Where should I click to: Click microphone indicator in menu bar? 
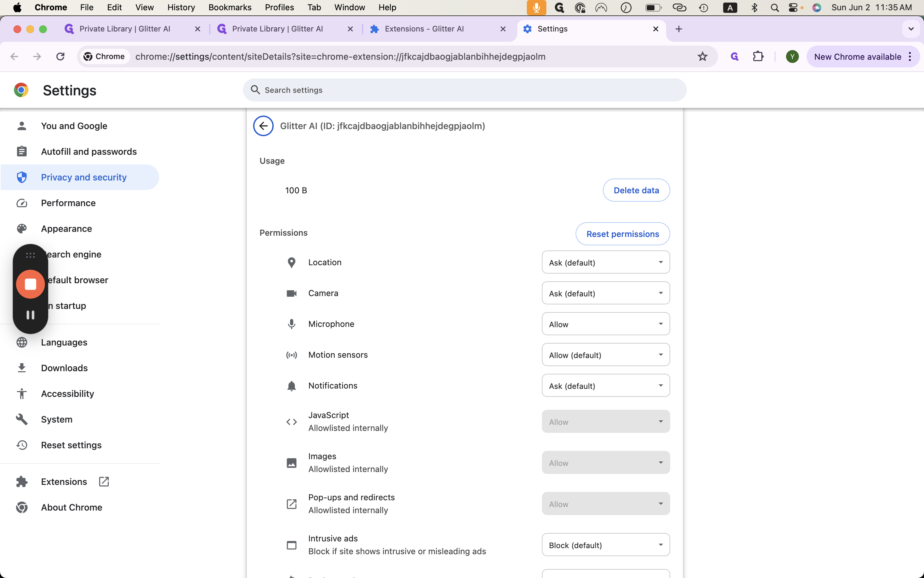(x=536, y=8)
